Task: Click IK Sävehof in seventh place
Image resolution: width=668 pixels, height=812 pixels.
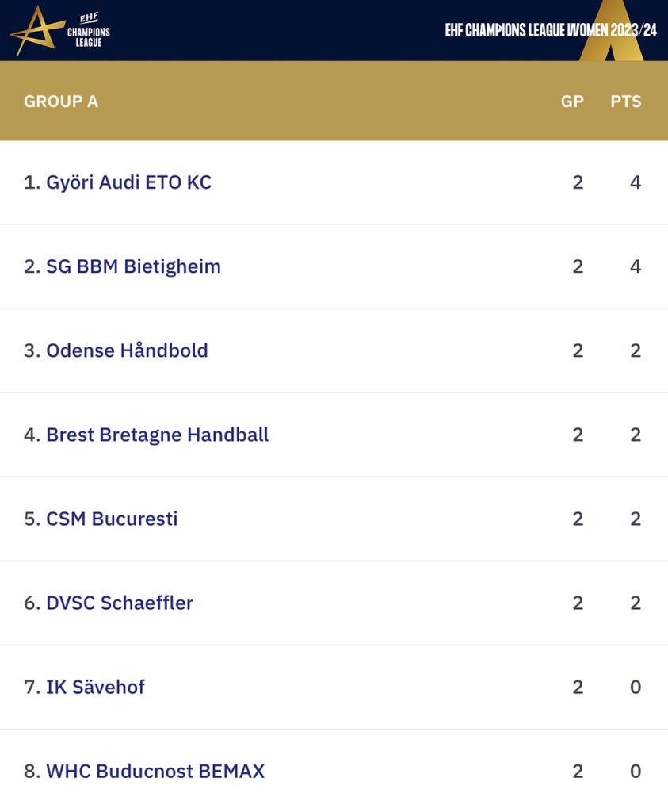Action: [95, 688]
